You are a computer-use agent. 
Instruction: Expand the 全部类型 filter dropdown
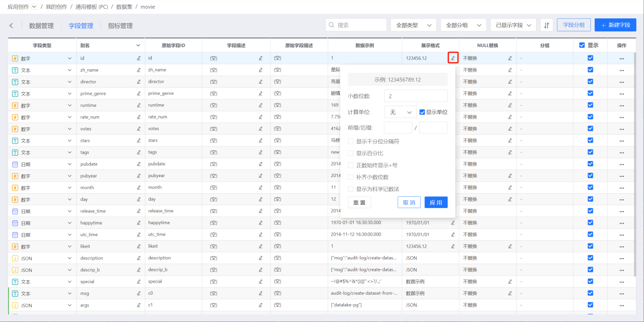(x=413, y=25)
